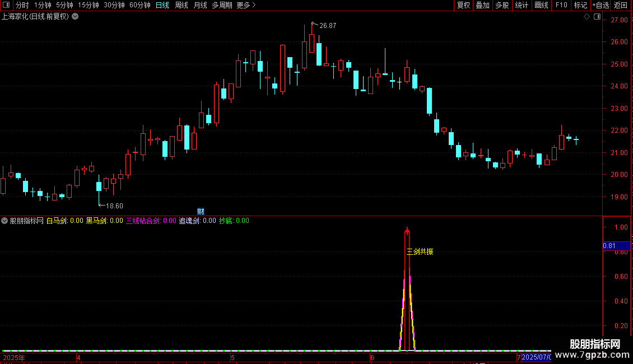Image resolution: width=633 pixels, height=364 pixels.
Task: Open the 画线 drawing tools
Action: (x=541, y=5)
